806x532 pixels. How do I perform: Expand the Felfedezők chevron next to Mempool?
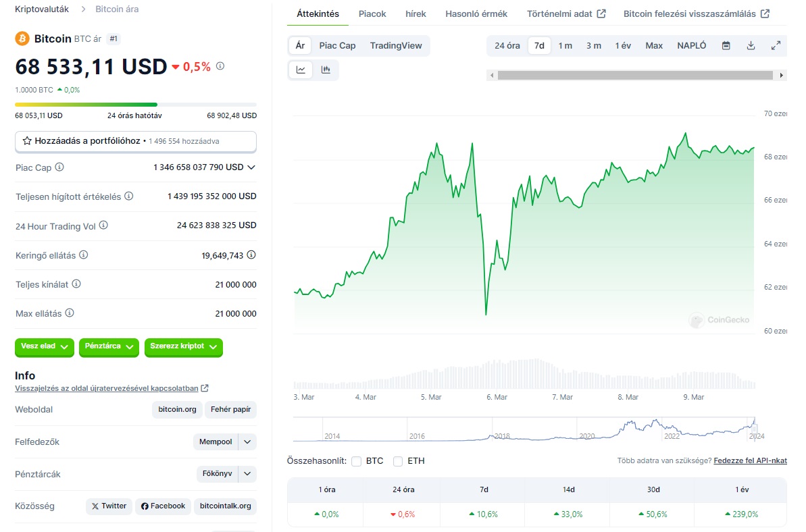click(247, 442)
